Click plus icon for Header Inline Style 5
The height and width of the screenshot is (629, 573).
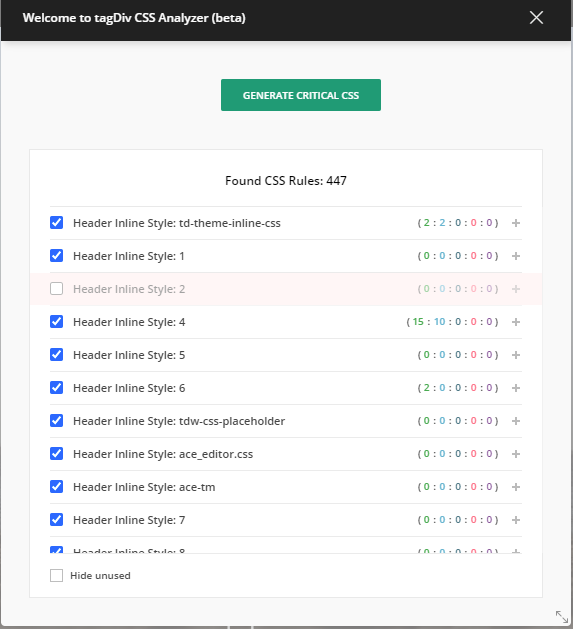tap(516, 355)
